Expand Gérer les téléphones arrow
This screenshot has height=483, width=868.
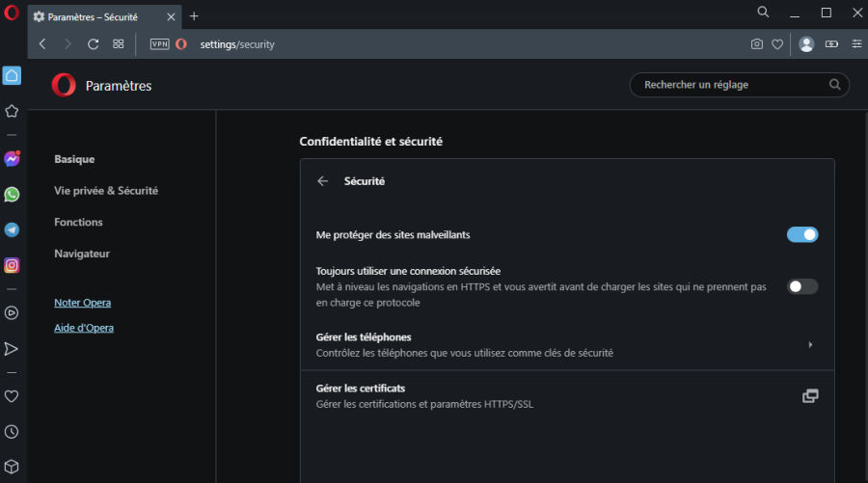point(810,345)
